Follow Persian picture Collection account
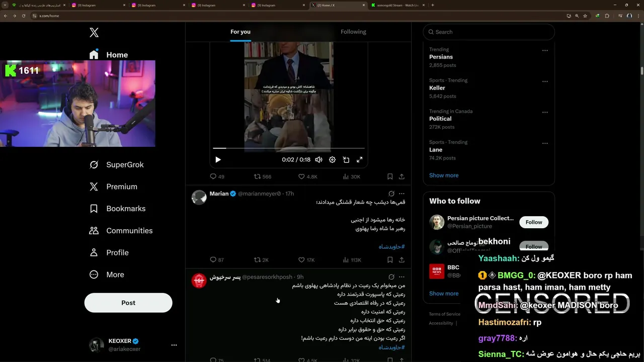 coord(534,222)
